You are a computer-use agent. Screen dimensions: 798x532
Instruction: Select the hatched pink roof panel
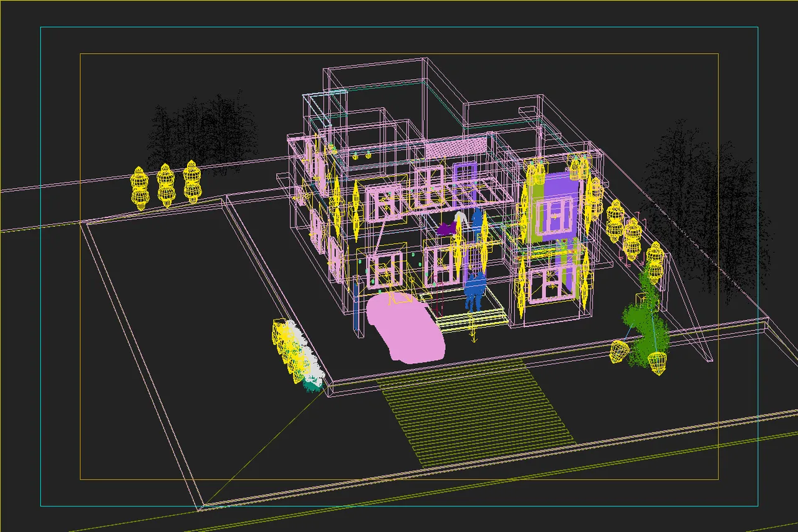click(455, 149)
